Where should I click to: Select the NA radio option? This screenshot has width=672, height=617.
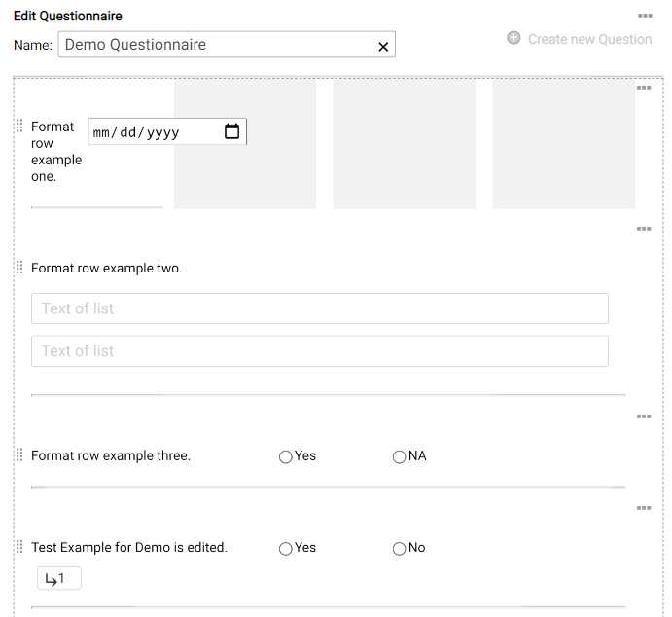(x=400, y=456)
